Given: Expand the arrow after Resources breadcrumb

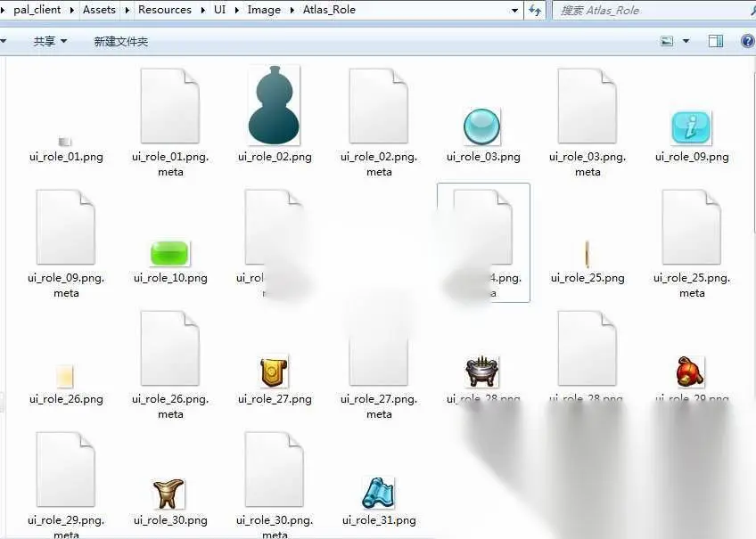Looking at the screenshot, I should coord(202,10).
